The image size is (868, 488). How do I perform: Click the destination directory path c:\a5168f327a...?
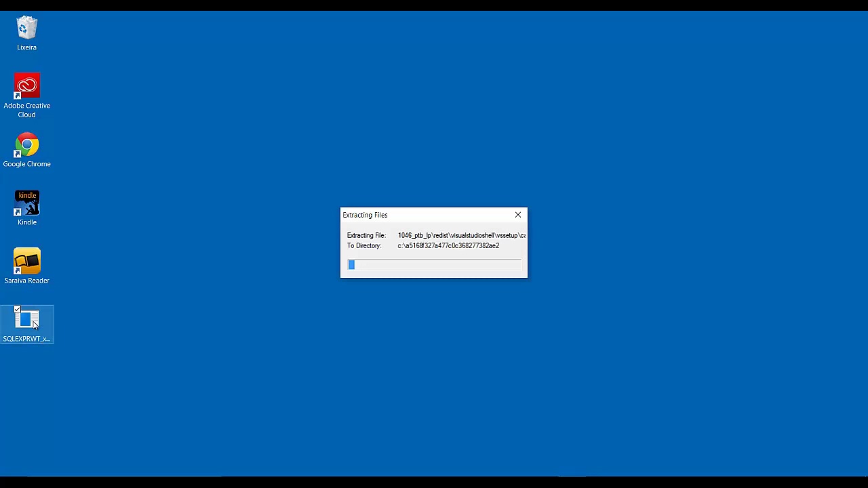click(448, 245)
